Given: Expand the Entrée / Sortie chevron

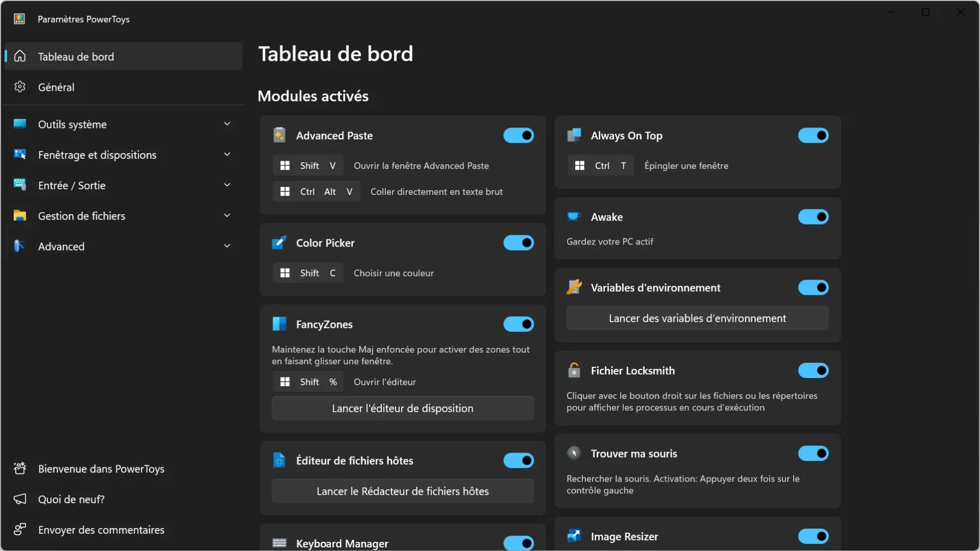Looking at the screenshot, I should point(227,185).
